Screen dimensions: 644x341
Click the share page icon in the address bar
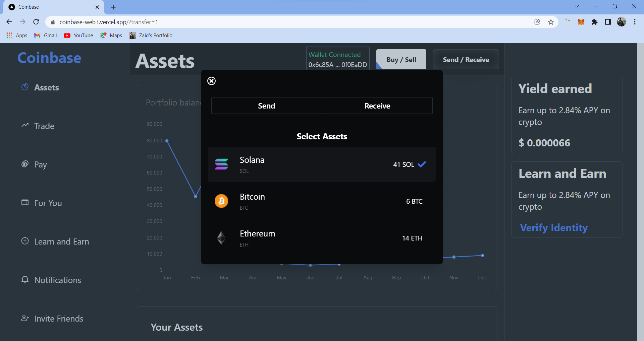[x=537, y=22]
